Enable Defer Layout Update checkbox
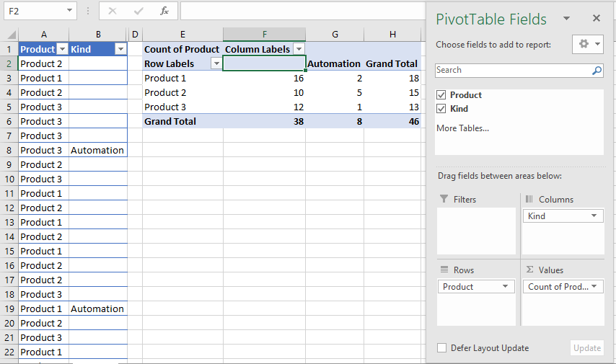The width and height of the screenshot is (616, 364). point(442,348)
